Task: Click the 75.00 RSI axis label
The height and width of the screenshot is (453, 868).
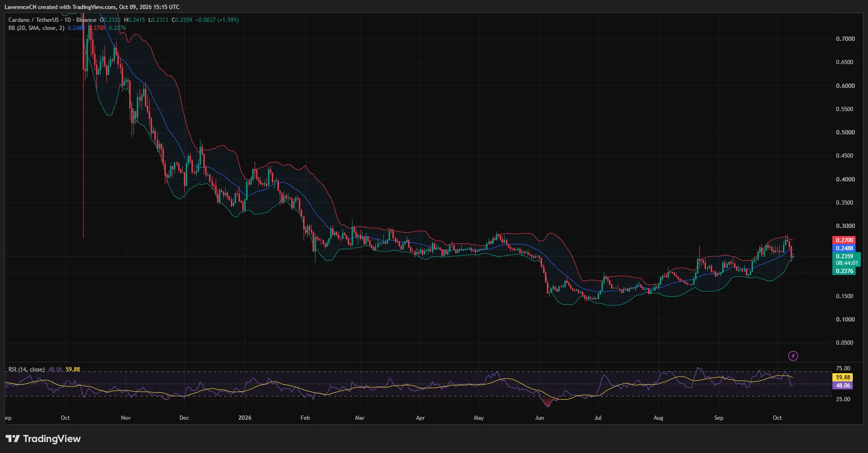Action: (x=843, y=368)
